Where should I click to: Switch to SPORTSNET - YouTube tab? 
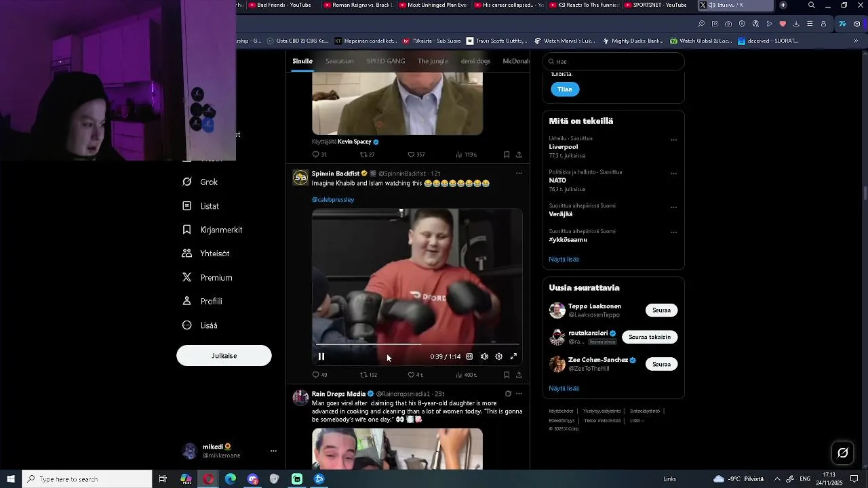tap(656, 5)
